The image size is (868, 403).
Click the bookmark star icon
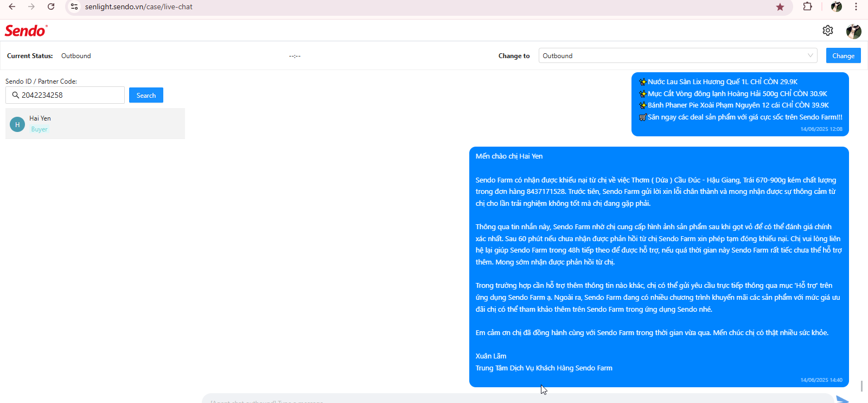tap(780, 7)
